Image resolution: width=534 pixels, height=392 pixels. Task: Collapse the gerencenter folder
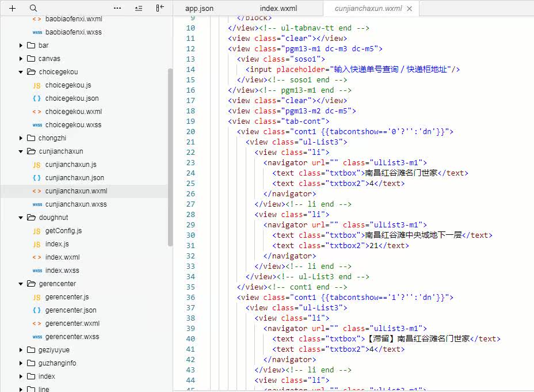coord(21,284)
